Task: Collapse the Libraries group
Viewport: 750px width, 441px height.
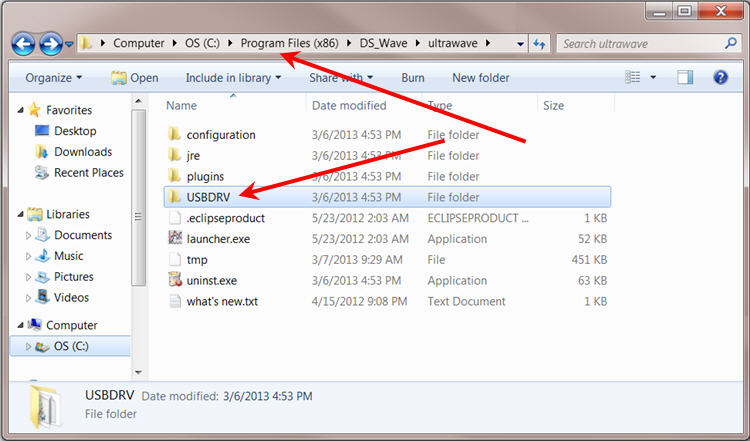Action: [x=21, y=214]
